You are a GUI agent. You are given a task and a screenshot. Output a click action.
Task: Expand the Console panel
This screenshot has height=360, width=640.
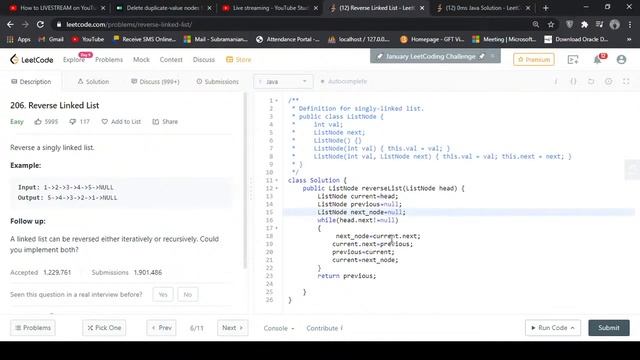279,328
